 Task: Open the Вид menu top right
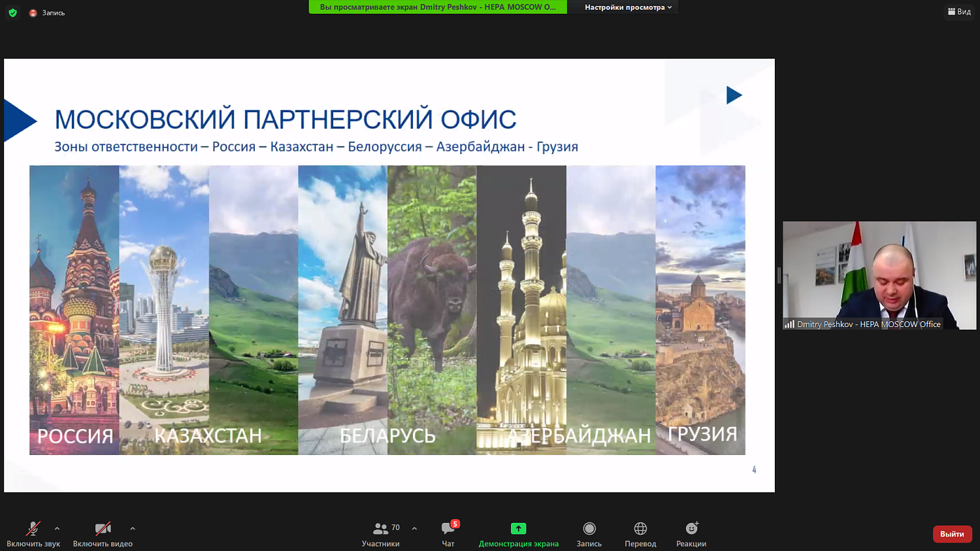(958, 11)
